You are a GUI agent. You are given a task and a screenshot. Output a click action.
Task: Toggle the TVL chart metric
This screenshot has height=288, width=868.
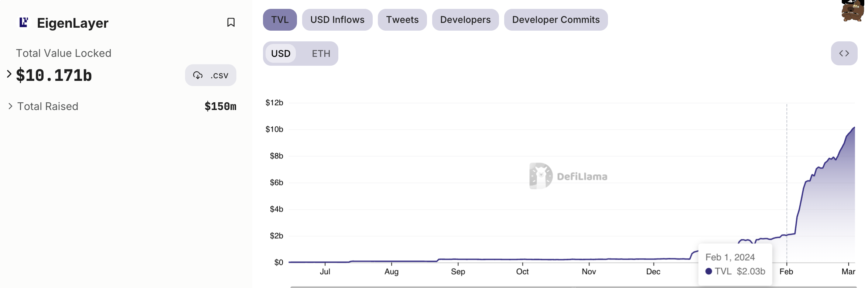(x=280, y=20)
